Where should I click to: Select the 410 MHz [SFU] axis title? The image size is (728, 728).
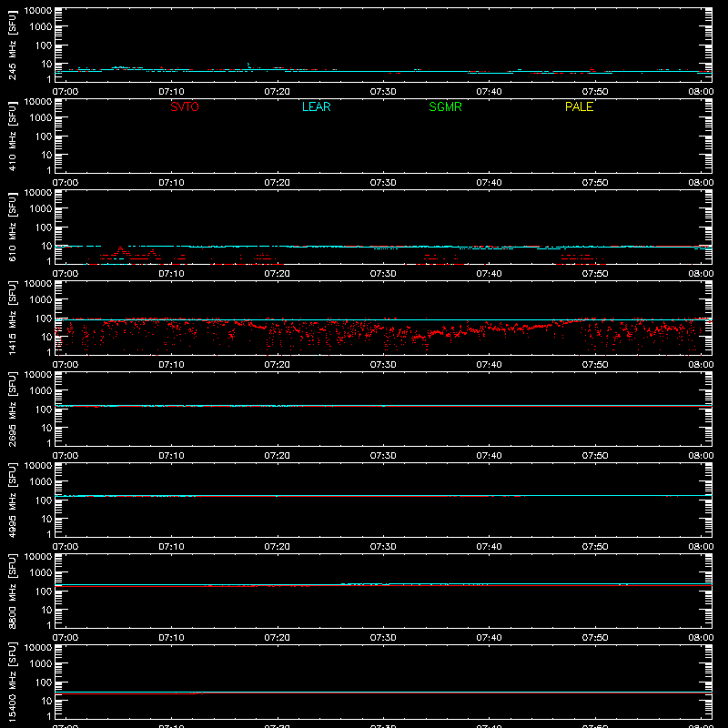click(13, 136)
